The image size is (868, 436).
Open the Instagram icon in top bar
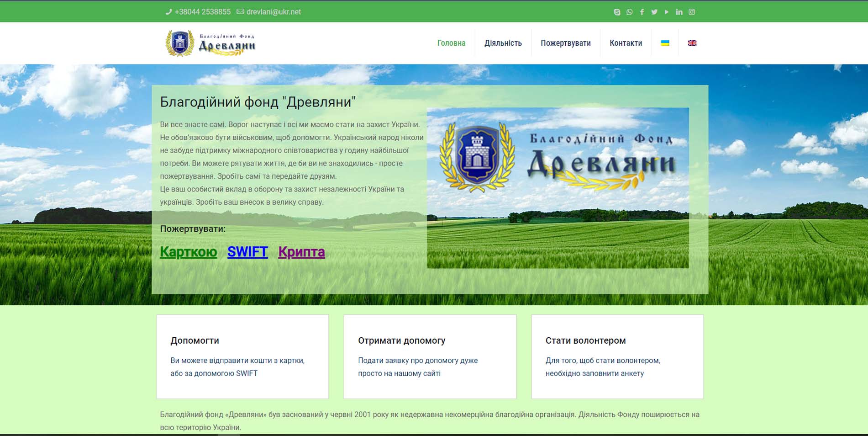click(692, 12)
